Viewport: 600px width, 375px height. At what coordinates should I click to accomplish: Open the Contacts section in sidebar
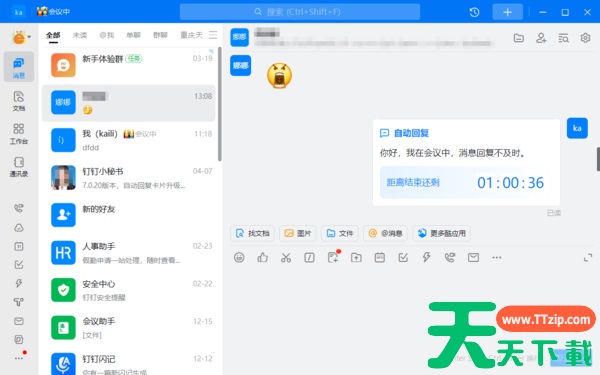pyautogui.click(x=18, y=166)
